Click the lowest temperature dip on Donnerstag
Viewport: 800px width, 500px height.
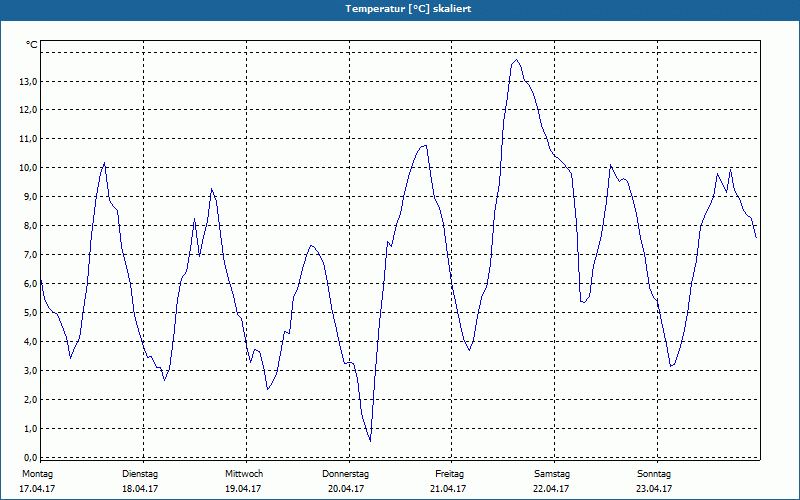pyautogui.click(x=370, y=440)
